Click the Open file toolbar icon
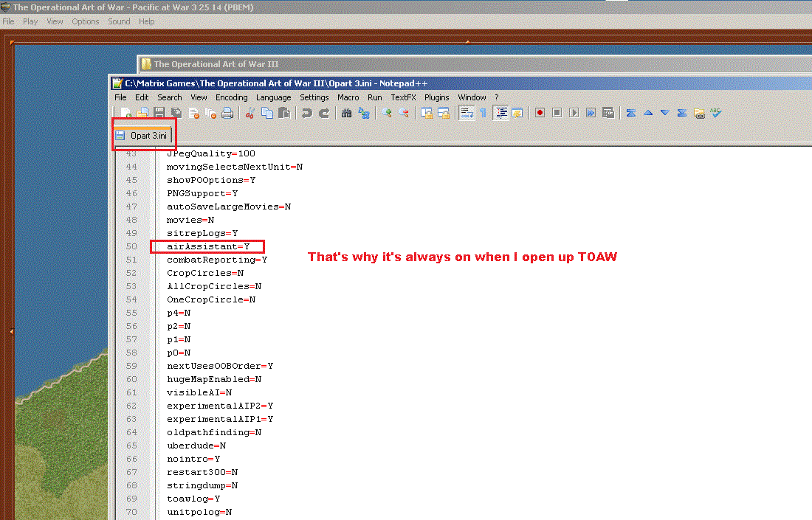This screenshot has height=520, width=812. point(142,113)
